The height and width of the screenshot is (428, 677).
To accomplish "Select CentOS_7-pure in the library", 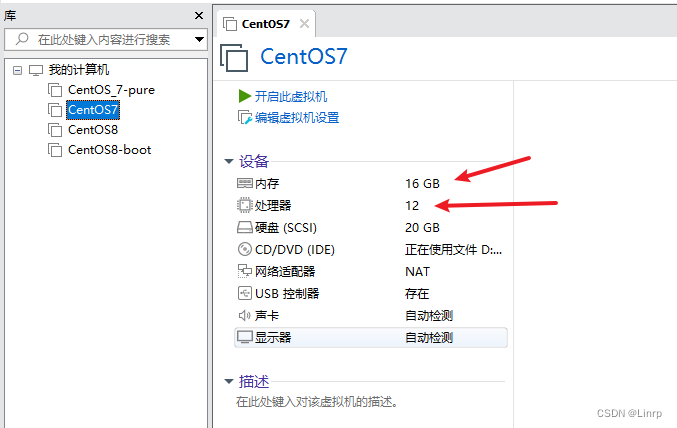I will click(x=111, y=90).
